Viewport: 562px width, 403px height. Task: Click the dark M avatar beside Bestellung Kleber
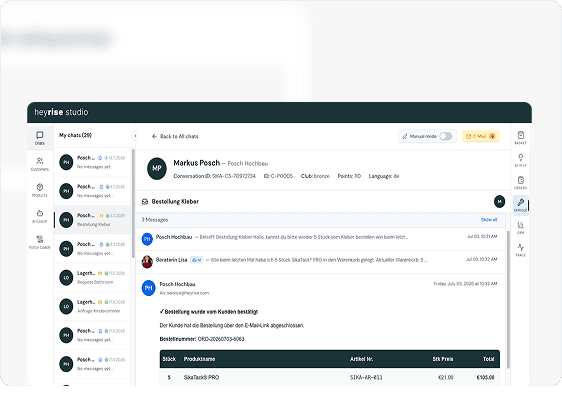(499, 202)
